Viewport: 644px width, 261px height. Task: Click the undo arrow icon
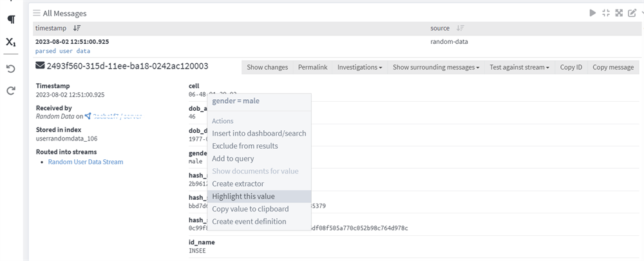(x=10, y=68)
